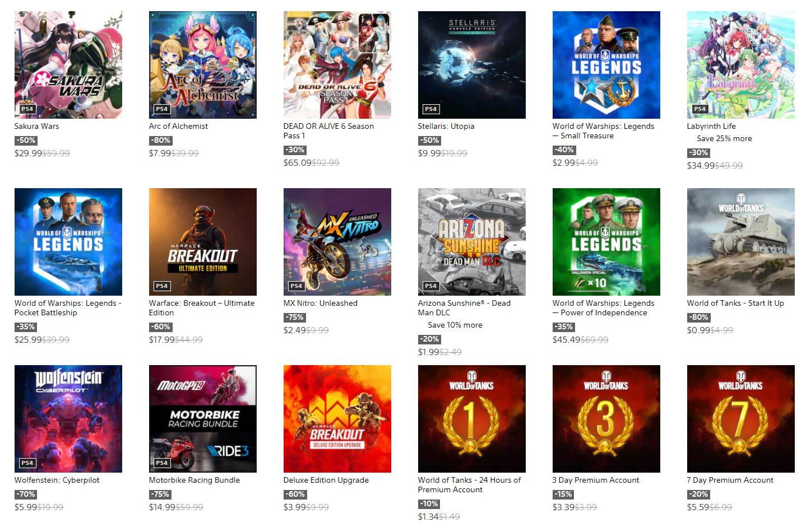Viewport: 806px width, 532px height.
Task: Click the Deluxe Edition Upgrade title
Action: click(326, 480)
